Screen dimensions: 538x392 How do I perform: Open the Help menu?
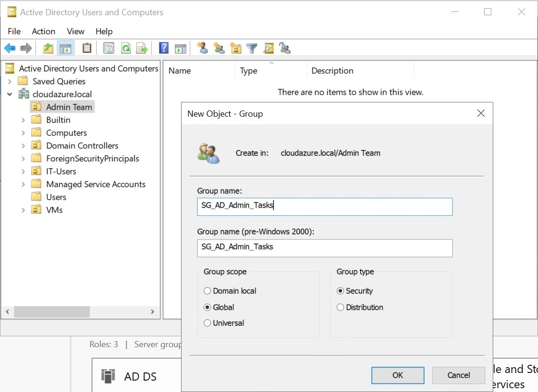[x=104, y=31]
